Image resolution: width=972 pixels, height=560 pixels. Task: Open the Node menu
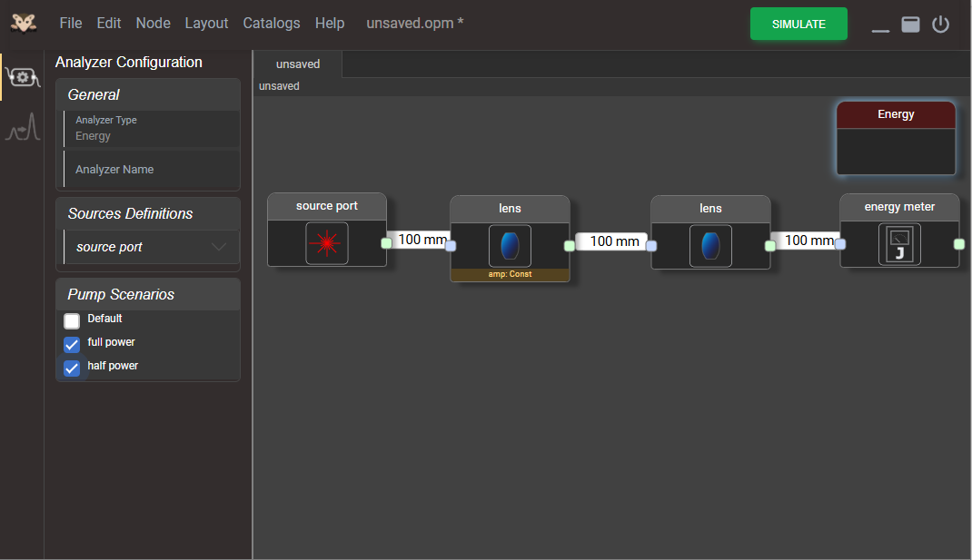[154, 23]
